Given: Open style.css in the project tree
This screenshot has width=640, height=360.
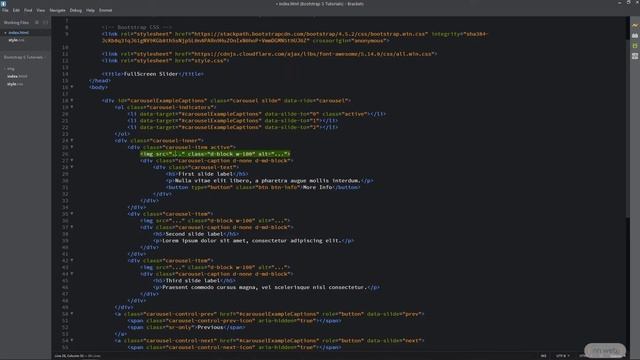Looking at the screenshot, I should 15,84.
